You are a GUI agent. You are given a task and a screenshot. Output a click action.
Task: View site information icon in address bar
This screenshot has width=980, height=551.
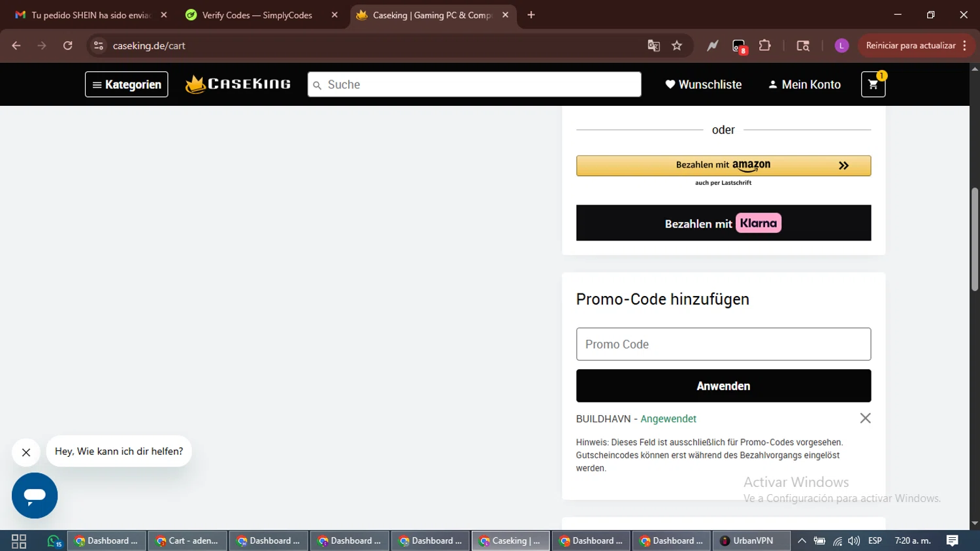[x=99, y=46]
